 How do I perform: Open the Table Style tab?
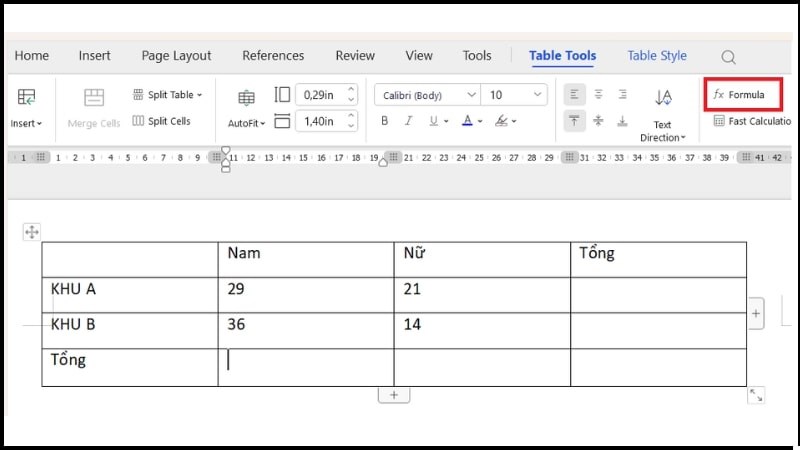pyautogui.click(x=657, y=56)
